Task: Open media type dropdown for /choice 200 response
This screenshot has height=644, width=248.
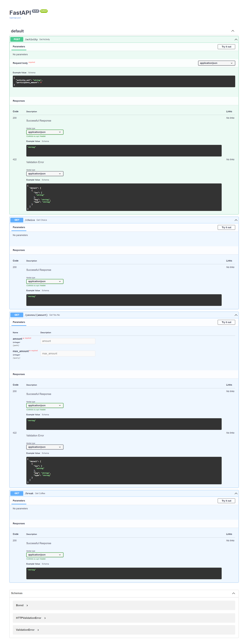Action: 45,281
